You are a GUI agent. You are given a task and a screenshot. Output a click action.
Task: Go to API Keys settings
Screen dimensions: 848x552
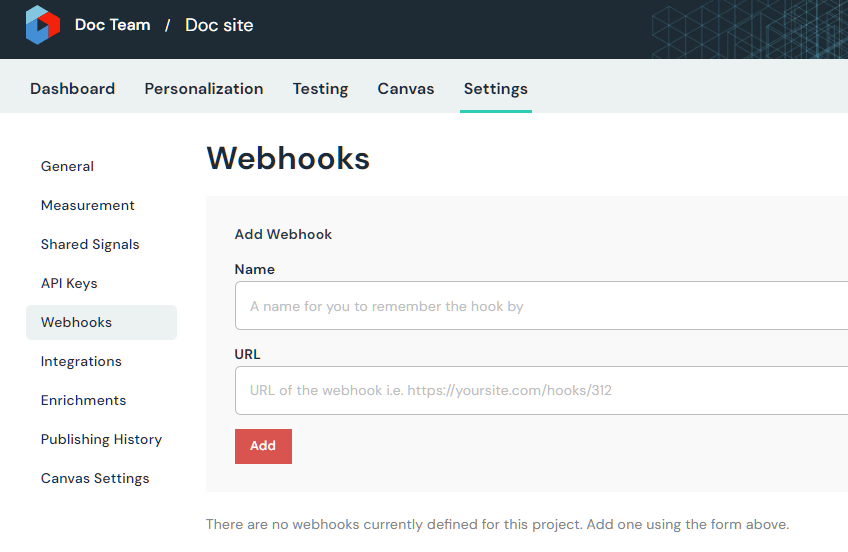(x=69, y=283)
